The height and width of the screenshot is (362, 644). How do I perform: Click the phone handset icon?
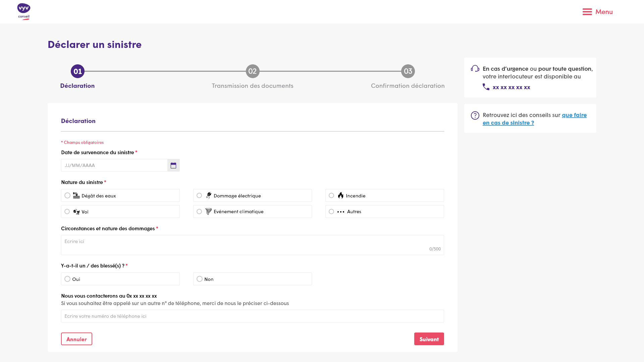486,87
